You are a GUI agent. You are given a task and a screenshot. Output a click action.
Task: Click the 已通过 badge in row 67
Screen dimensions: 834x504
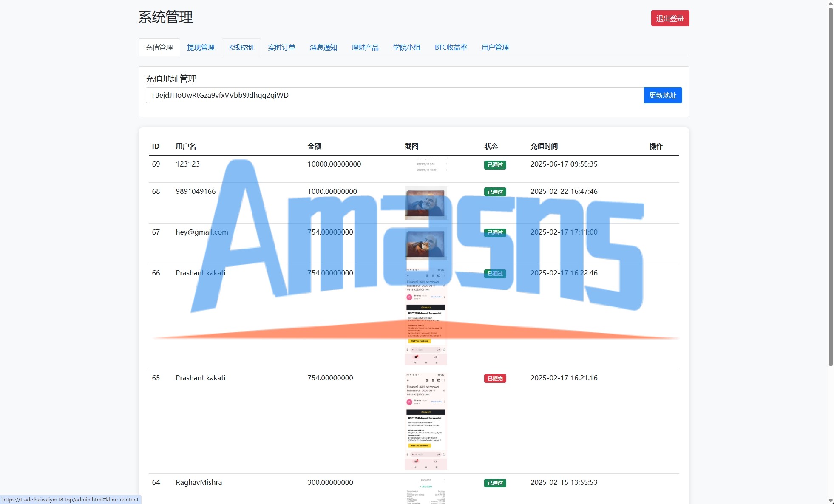click(x=495, y=233)
